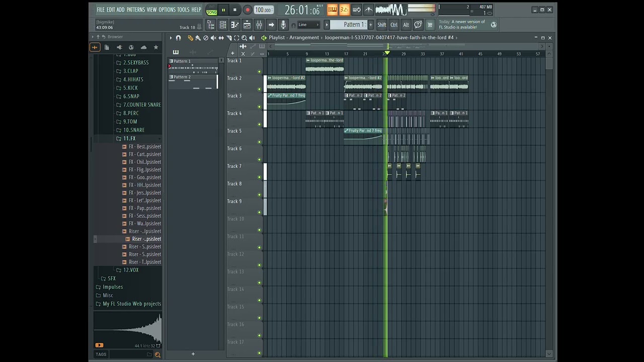Open the Mixer window icon

coord(259,25)
